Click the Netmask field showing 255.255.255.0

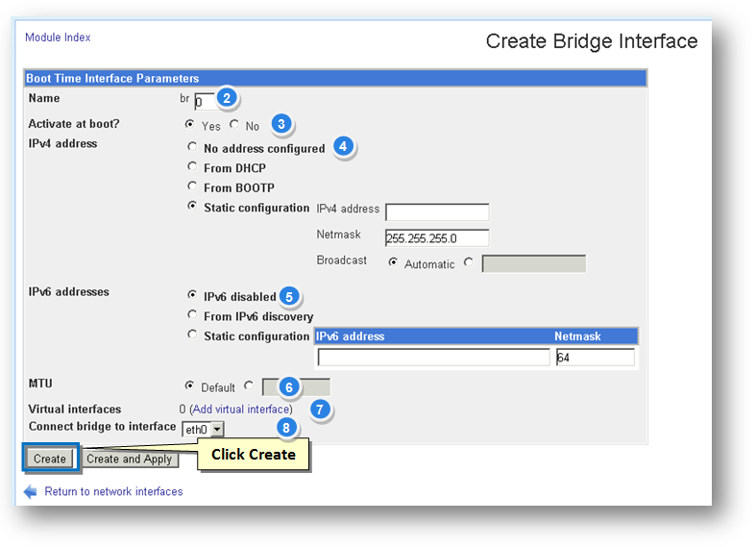point(437,237)
